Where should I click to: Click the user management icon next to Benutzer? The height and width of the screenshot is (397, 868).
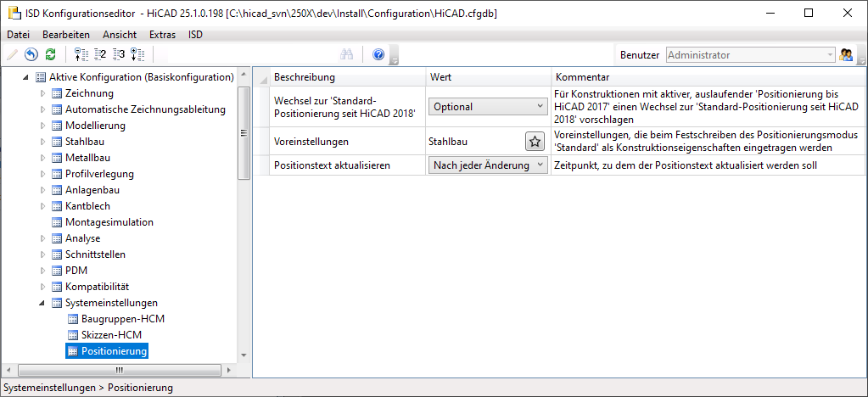coord(846,55)
